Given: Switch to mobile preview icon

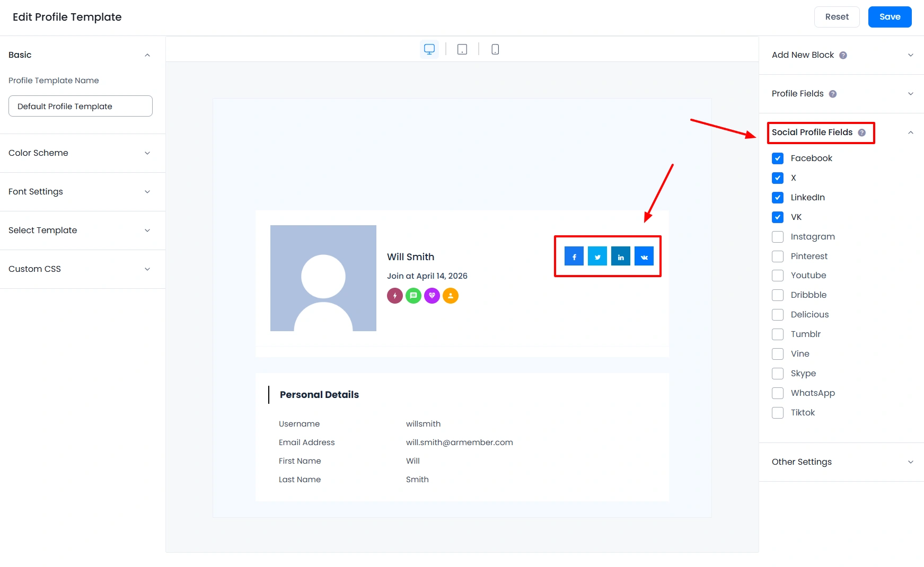Looking at the screenshot, I should (495, 49).
